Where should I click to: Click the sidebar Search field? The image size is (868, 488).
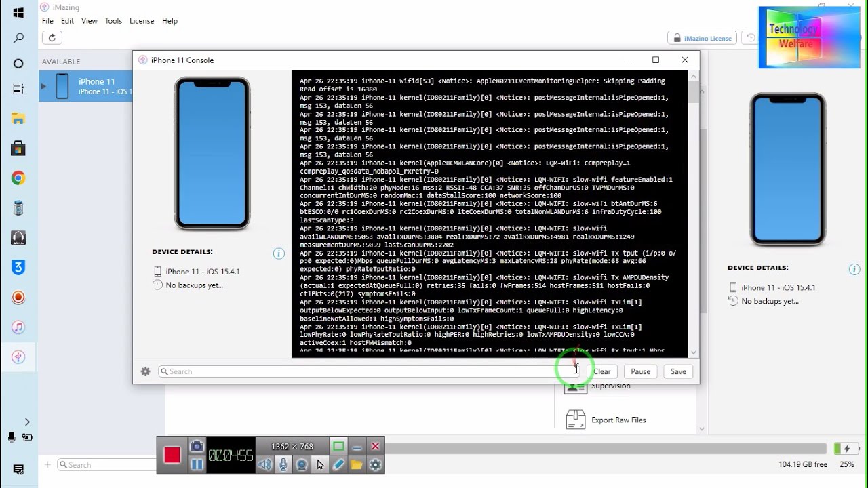point(106,465)
